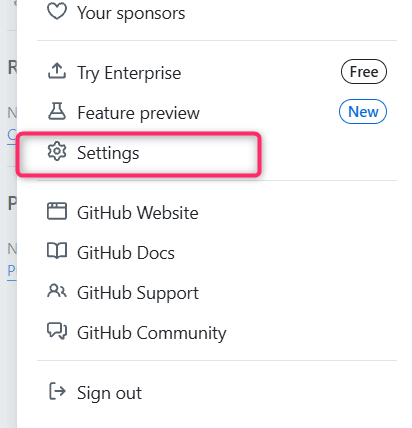
Task: Open the Feature preview menu item
Action: (217, 113)
